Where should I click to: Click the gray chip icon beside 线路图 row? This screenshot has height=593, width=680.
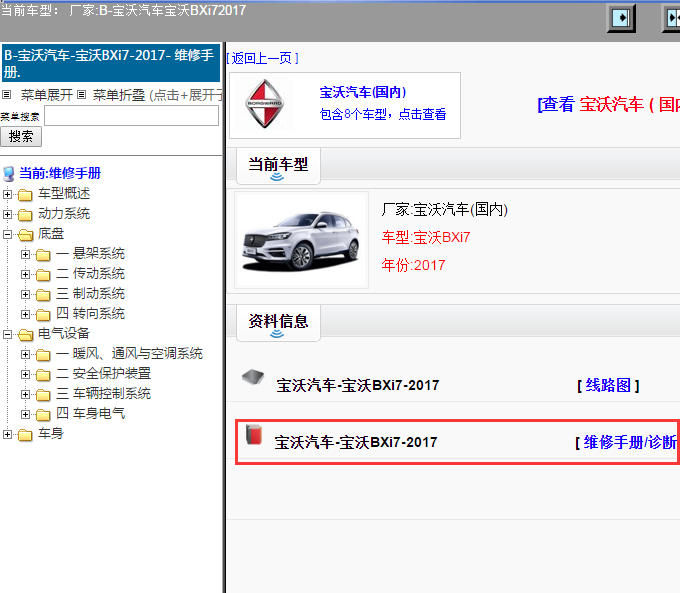click(253, 377)
